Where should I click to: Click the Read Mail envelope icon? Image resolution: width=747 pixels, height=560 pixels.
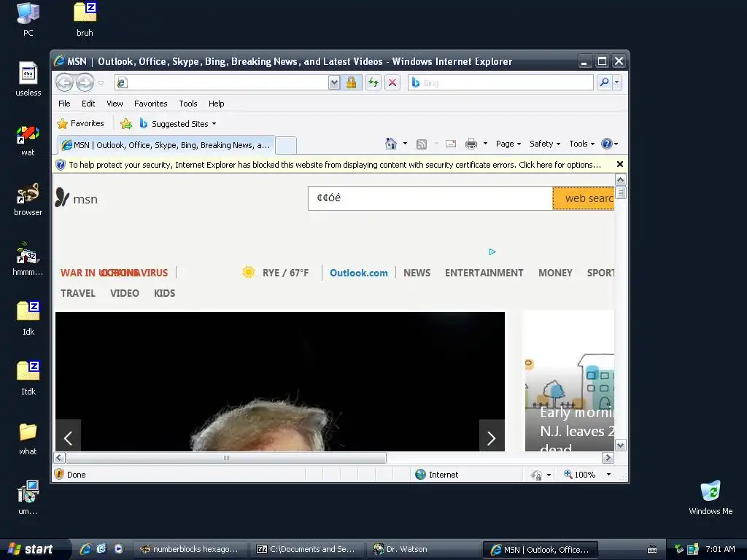(x=451, y=144)
